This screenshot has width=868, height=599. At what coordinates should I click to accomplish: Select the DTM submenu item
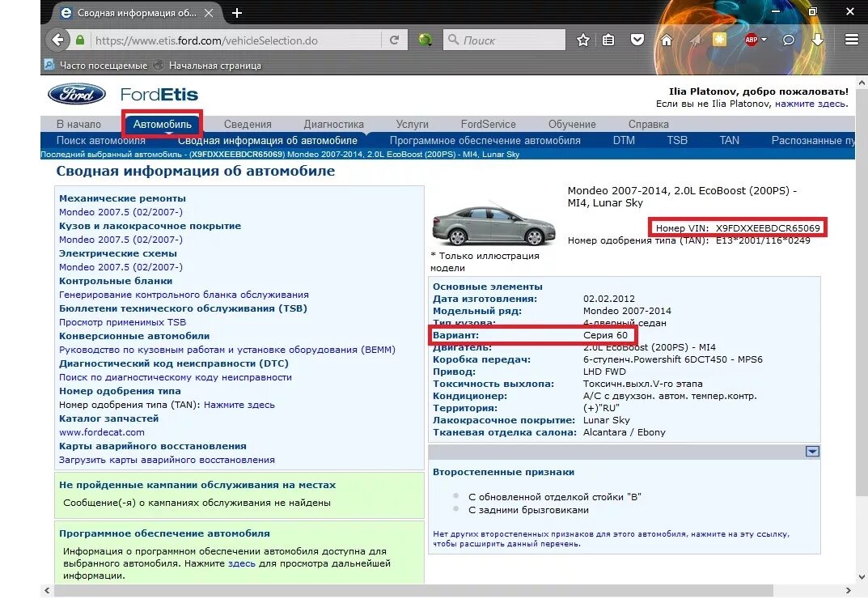coord(624,140)
